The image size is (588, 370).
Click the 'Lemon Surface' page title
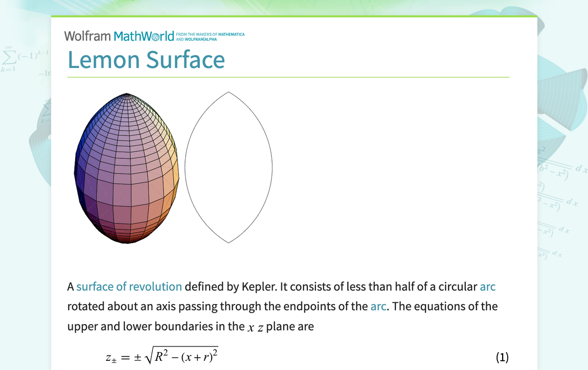coord(146,60)
